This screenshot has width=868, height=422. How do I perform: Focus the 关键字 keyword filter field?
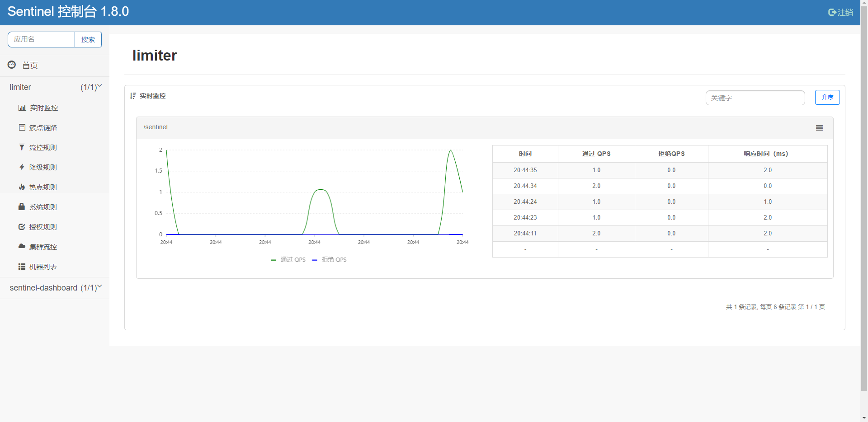pyautogui.click(x=755, y=98)
